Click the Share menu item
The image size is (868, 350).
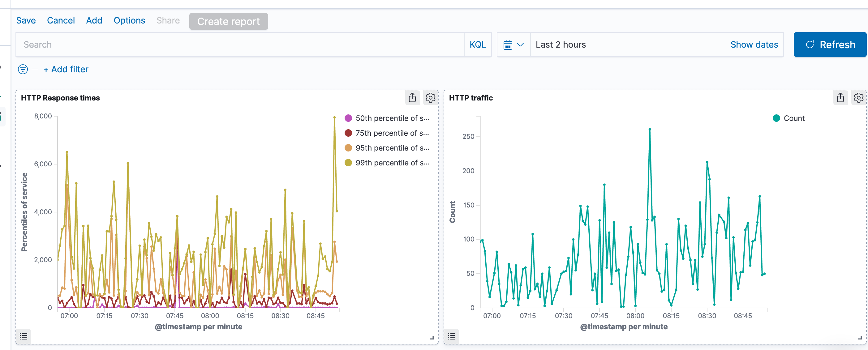click(168, 20)
